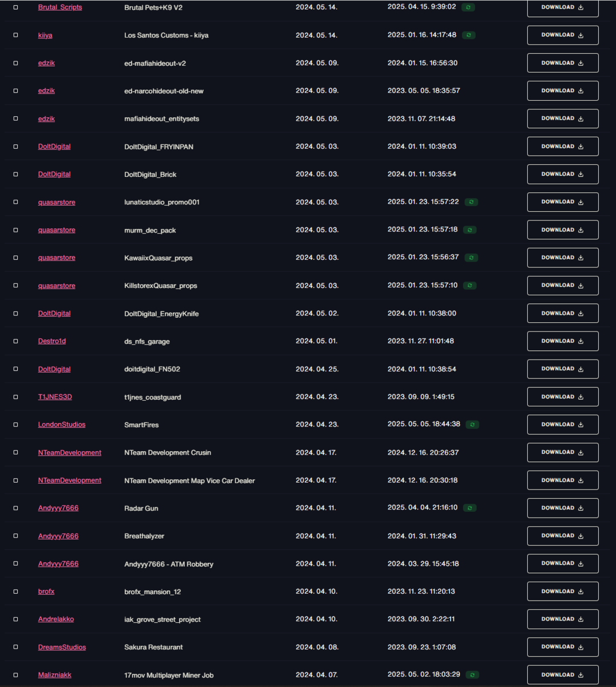Click green update icon for KawaiixQuasar_props
This screenshot has width=616, height=687.
[x=471, y=258]
